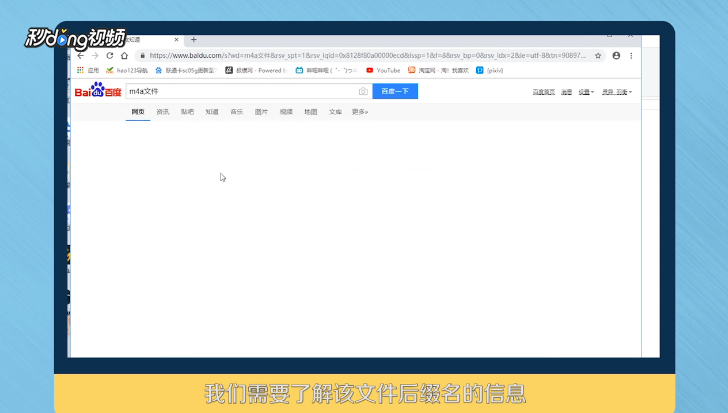Image resolution: width=728 pixels, height=413 pixels.
Task: Switch to the 图片 tab
Action: point(261,112)
